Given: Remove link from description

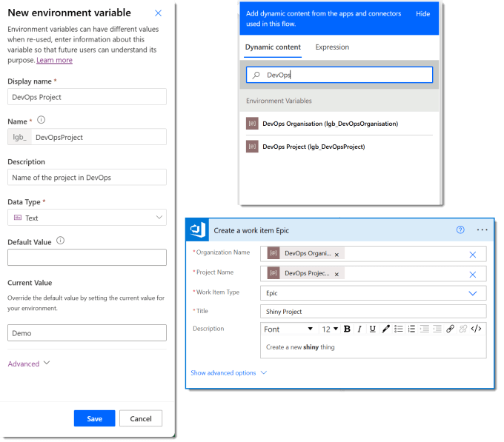Looking at the screenshot, I should coord(462,329).
